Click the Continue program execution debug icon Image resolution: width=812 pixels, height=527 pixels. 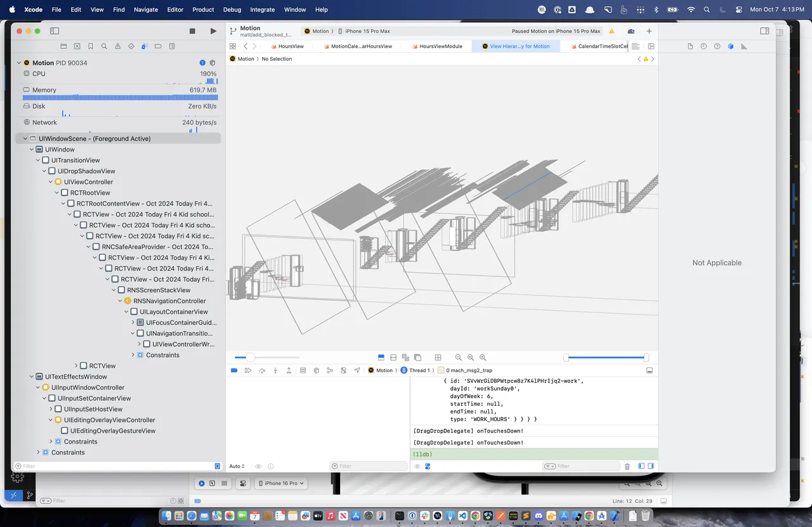pyautogui.click(x=248, y=370)
